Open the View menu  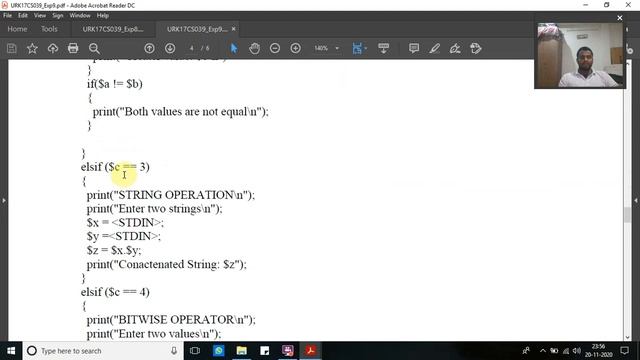pos(40,16)
